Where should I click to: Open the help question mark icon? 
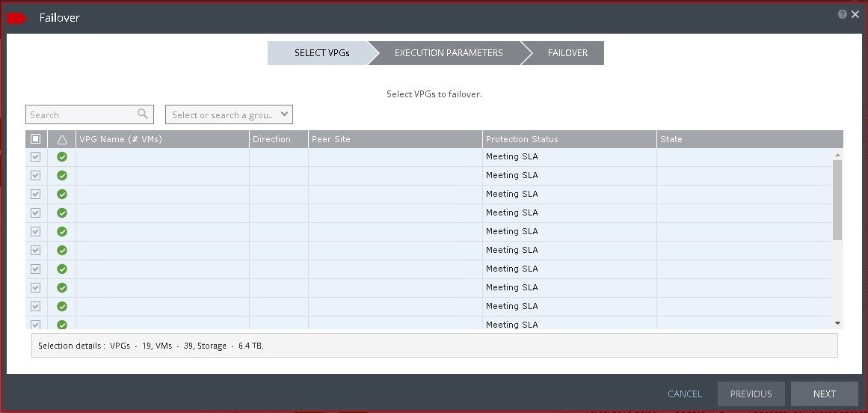(x=842, y=14)
